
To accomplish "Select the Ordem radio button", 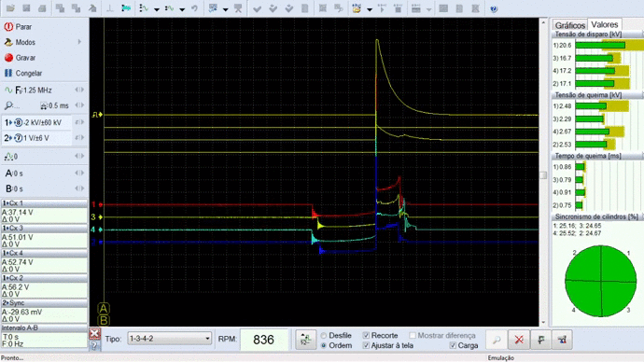I will point(324,345).
